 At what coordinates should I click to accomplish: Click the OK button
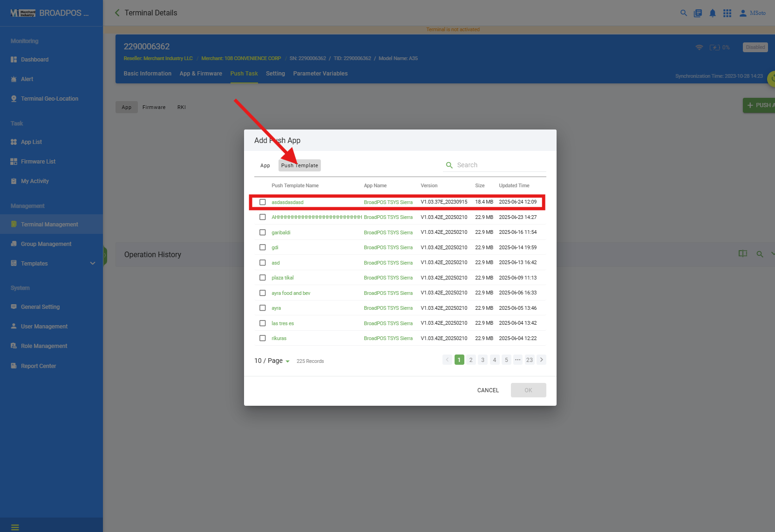(x=528, y=390)
